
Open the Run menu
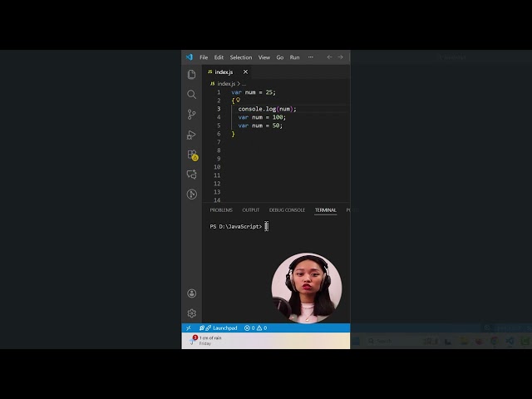[x=294, y=57]
